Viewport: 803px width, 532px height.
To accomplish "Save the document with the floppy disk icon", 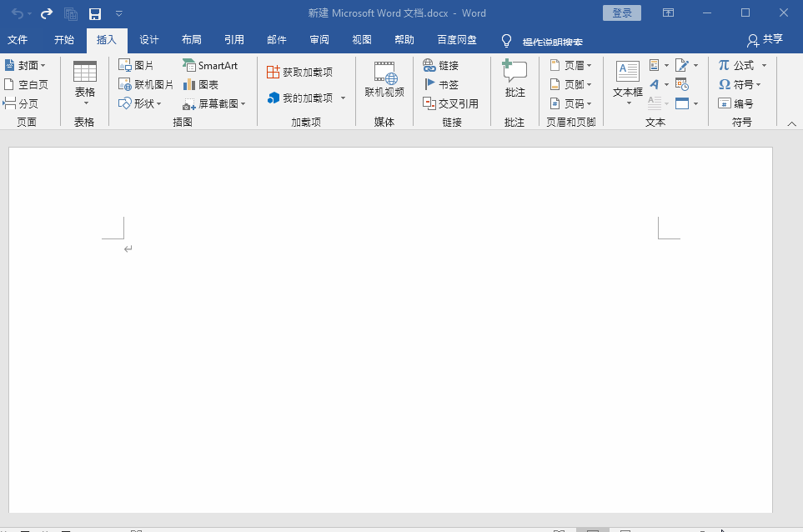I will coord(95,14).
